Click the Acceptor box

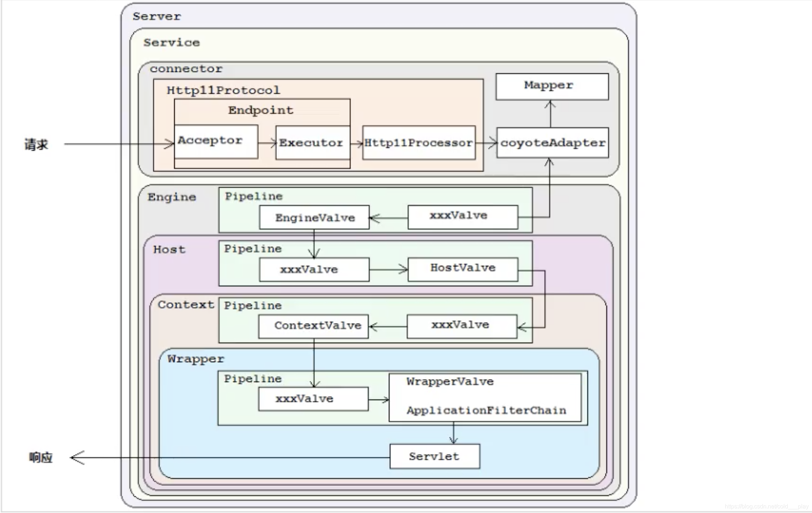216,142
